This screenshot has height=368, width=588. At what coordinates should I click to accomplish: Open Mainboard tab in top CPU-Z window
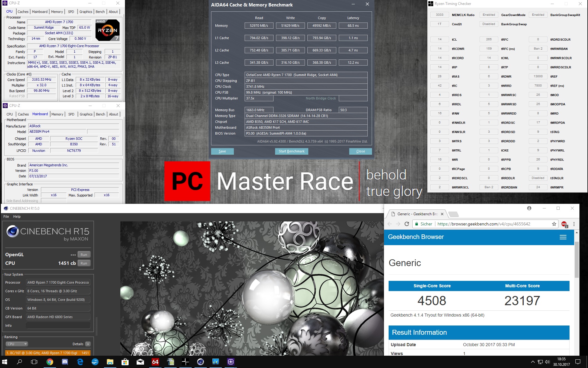tap(40, 12)
